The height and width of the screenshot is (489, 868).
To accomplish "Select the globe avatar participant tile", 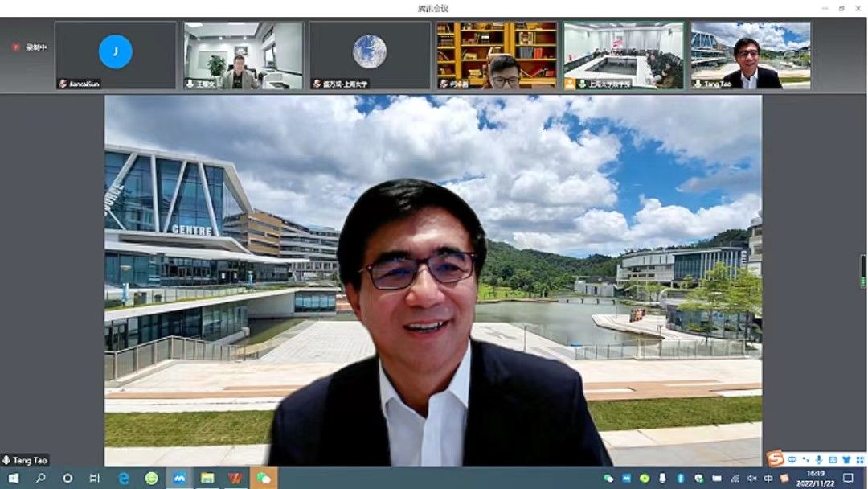I will click(x=369, y=55).
